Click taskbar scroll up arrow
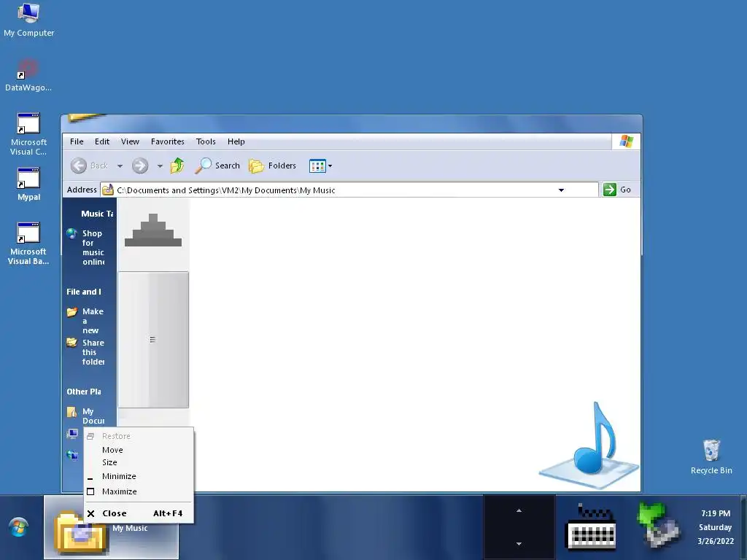 519,511
